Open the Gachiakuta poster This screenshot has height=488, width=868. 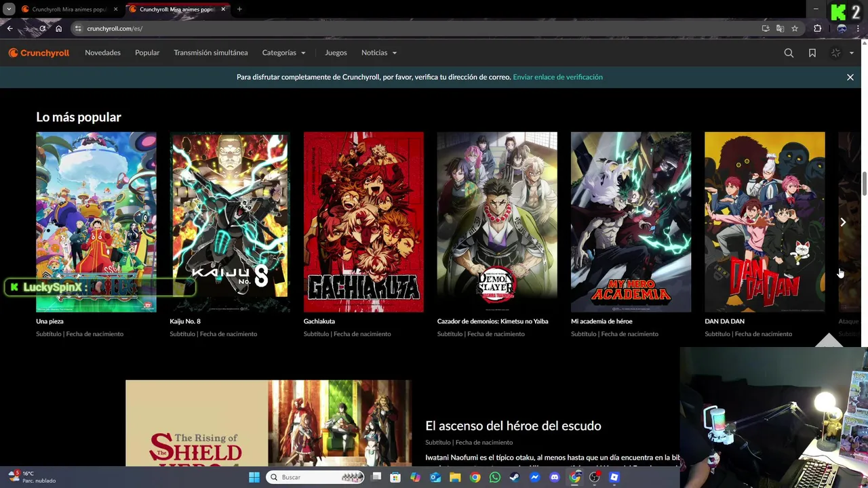point(363,222)
